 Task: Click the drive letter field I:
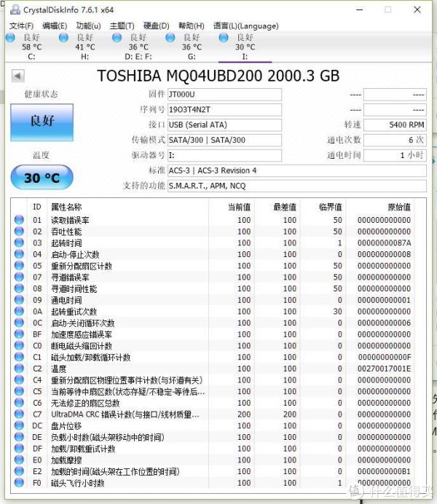[x=224, y=156]
